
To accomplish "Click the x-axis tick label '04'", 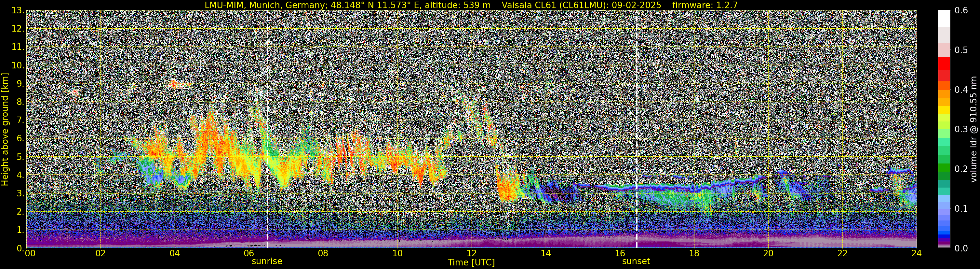I will pyautogui.click(x=175, y=253).
